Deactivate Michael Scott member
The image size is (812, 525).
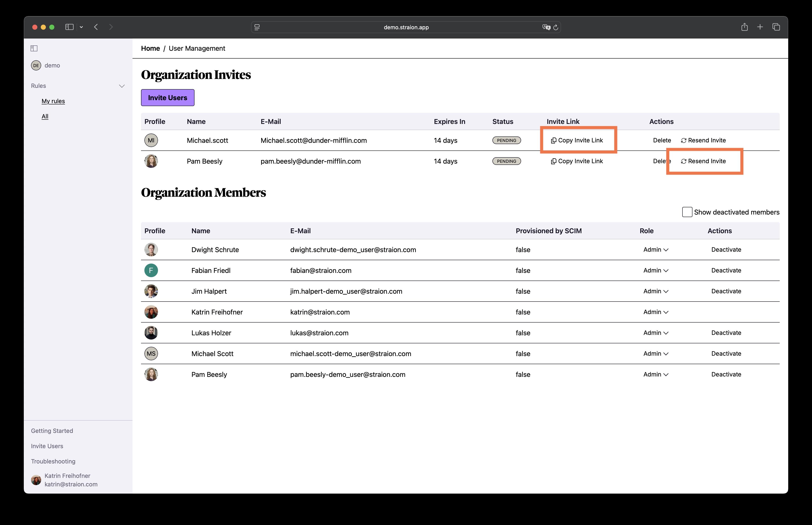726,354
